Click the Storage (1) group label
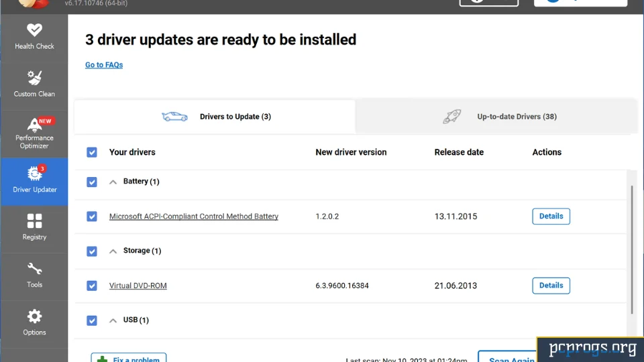The width and height of the screenshot is (644, 362). 142,250
